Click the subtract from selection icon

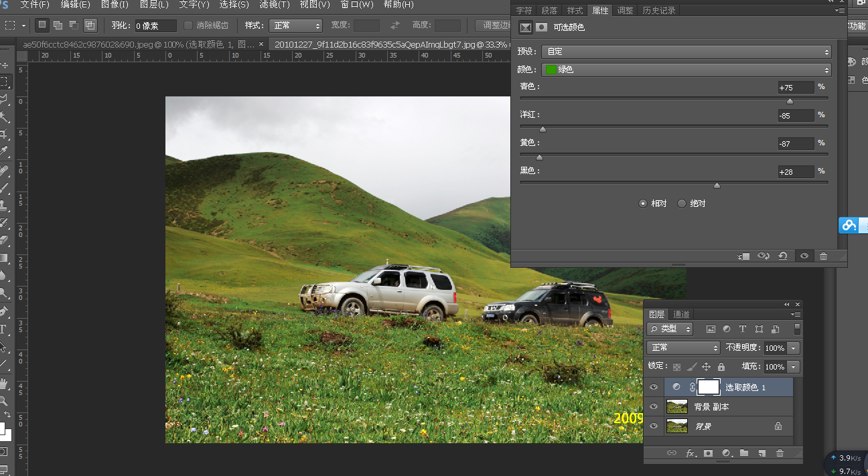(x=74, y=25)
